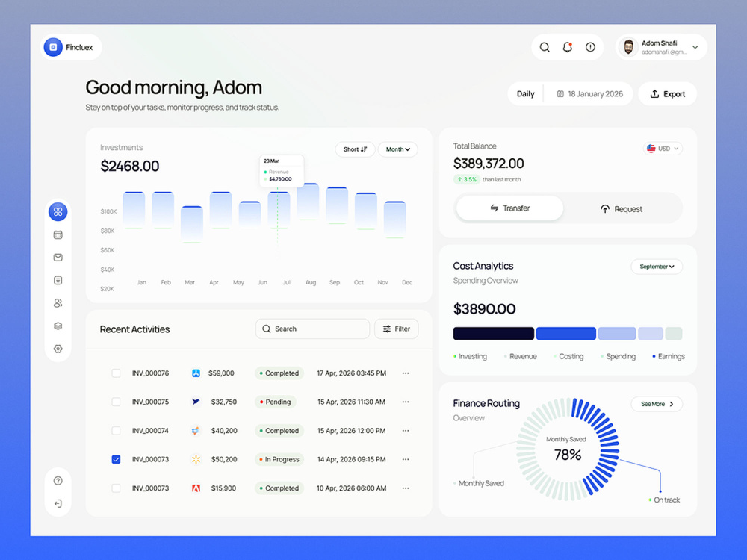Click the bright blue bar segment
The width and height of the screenshot is (747, 560).
point(565,333)
